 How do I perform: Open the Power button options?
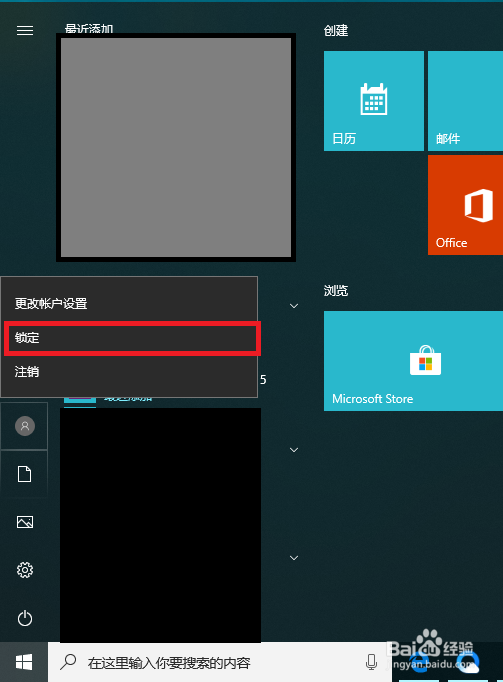pos(25,618)
